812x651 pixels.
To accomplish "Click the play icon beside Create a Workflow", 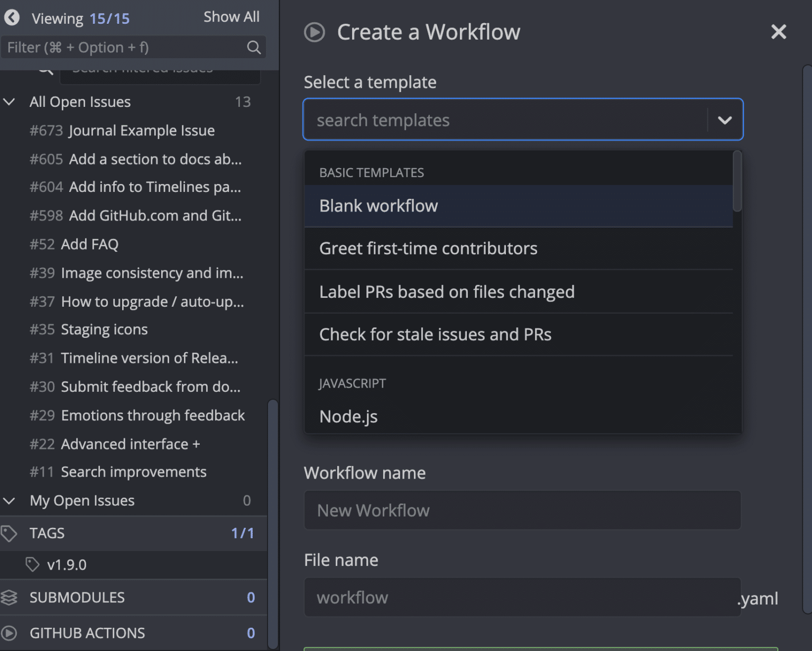I will [315, 32].
